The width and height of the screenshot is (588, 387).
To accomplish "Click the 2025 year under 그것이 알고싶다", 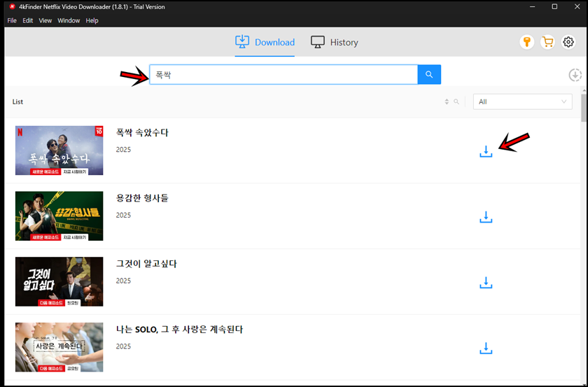I will click(123, 281).
